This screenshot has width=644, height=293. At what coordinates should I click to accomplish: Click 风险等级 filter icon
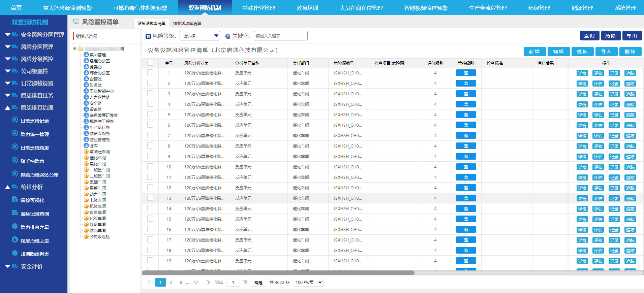pos(148,36)
